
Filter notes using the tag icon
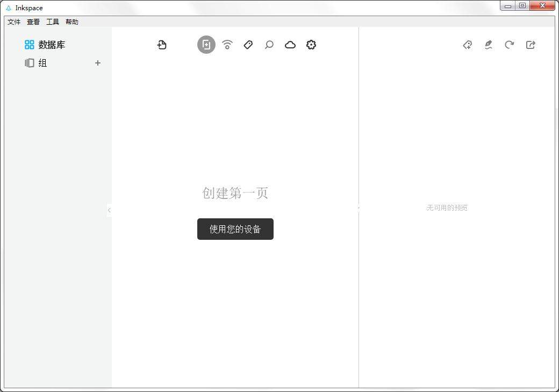click(248, 45)
